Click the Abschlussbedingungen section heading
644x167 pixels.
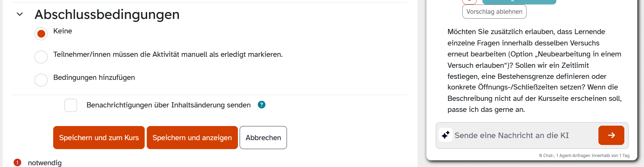point(107,14)
